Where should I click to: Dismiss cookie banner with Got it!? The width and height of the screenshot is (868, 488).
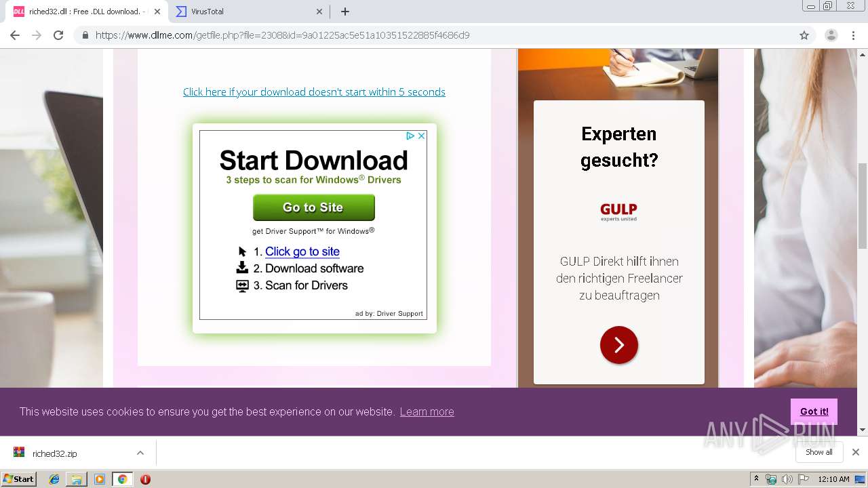tap(814, 411)
